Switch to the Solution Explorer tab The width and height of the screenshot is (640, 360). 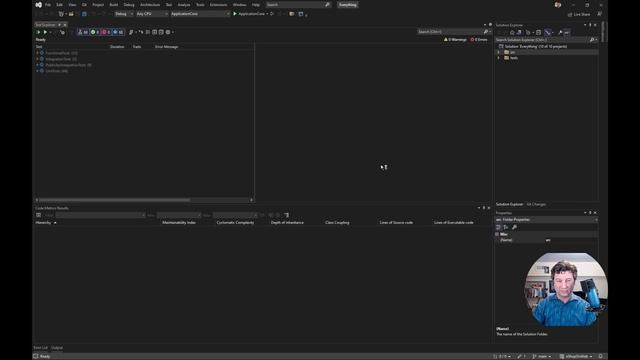[x=509, y=204]
